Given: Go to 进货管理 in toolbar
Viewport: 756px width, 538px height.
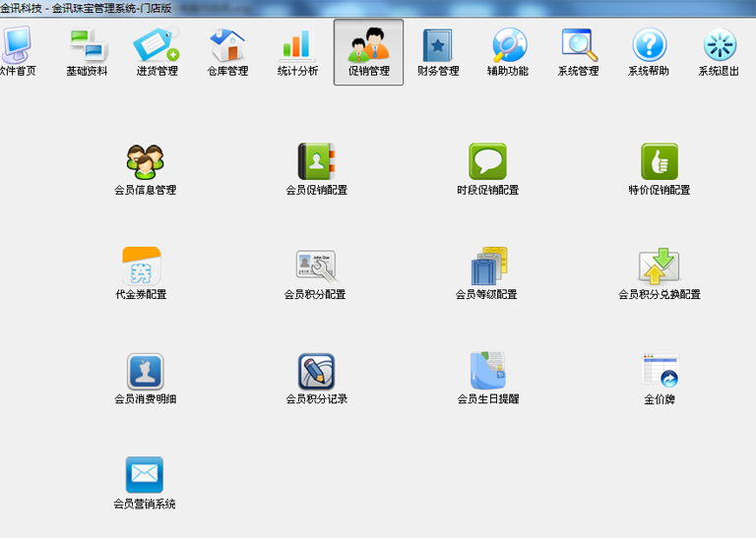Looking at the screenshot, I should click(157, 51).
